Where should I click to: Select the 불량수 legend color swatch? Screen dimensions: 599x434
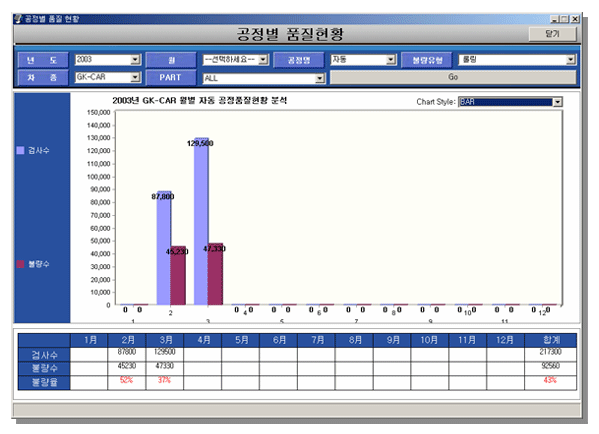pyautogui.click(x=21, y=264)
